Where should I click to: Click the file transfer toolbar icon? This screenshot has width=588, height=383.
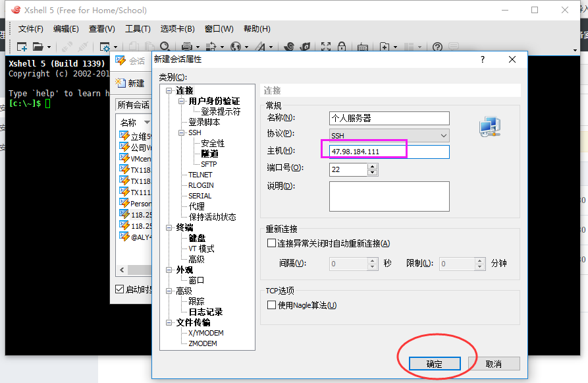211,47
